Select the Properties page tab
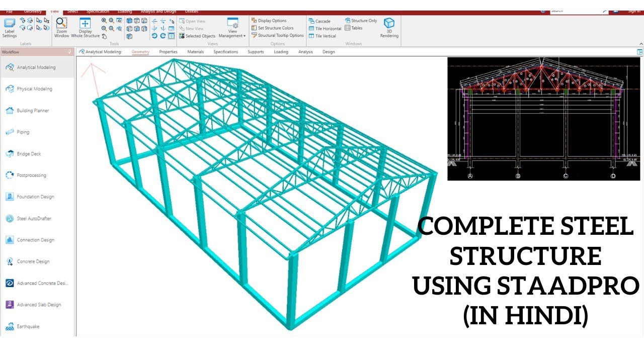644x362 pixels. pos(168,52)
